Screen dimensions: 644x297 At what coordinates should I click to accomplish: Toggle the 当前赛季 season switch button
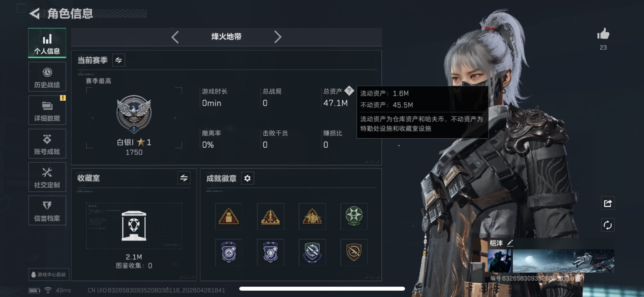118,60
